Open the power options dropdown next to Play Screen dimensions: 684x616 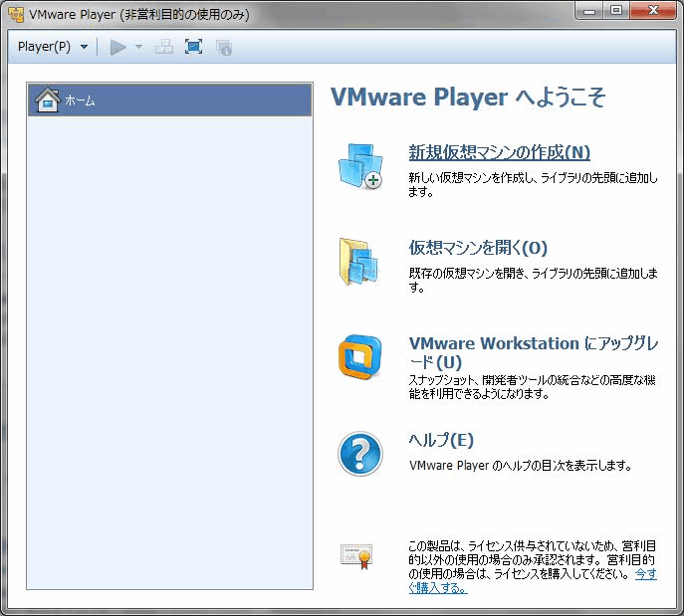(x=138, y=47)
